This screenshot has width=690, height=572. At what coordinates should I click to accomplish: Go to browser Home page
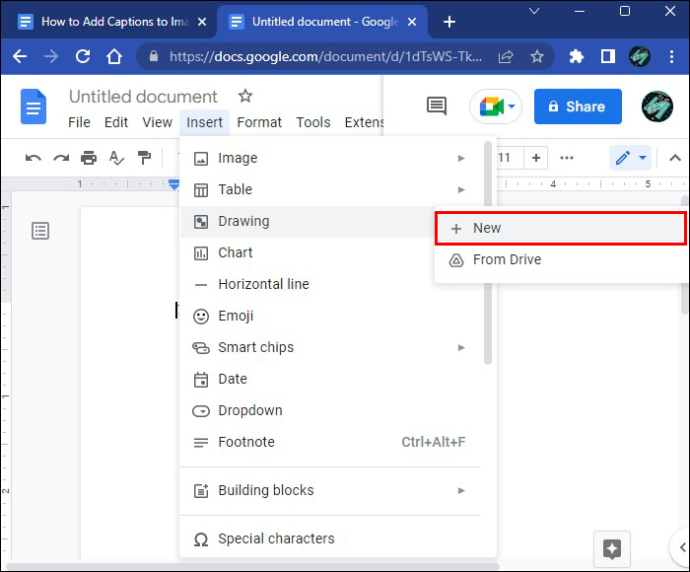click(x=114, y=56)
